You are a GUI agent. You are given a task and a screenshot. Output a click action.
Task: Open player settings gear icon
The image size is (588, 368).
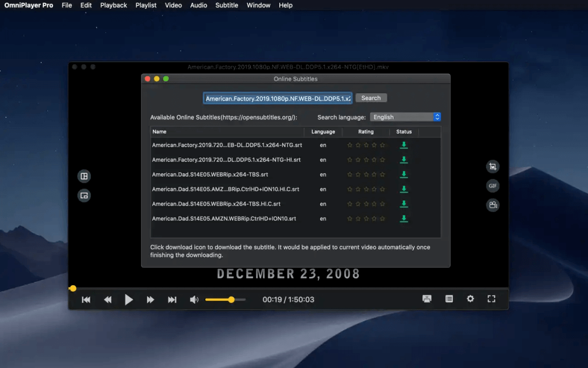click(470, 299)
